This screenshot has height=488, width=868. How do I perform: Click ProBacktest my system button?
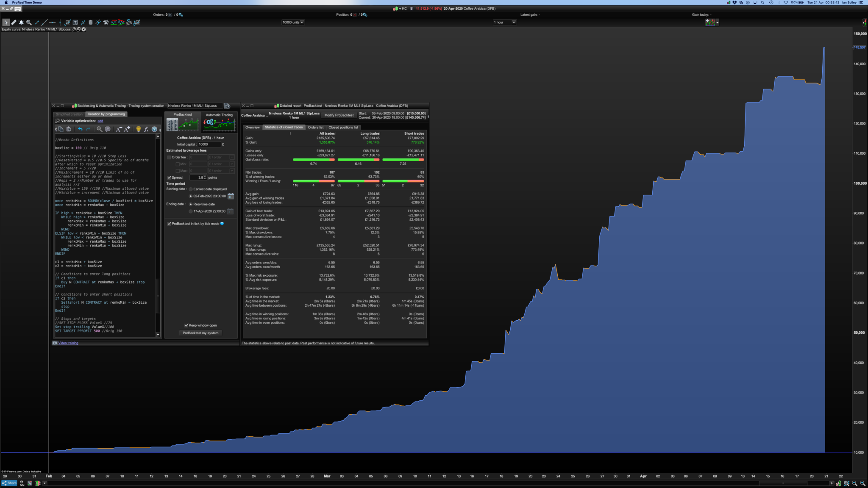tap(200, 333)
